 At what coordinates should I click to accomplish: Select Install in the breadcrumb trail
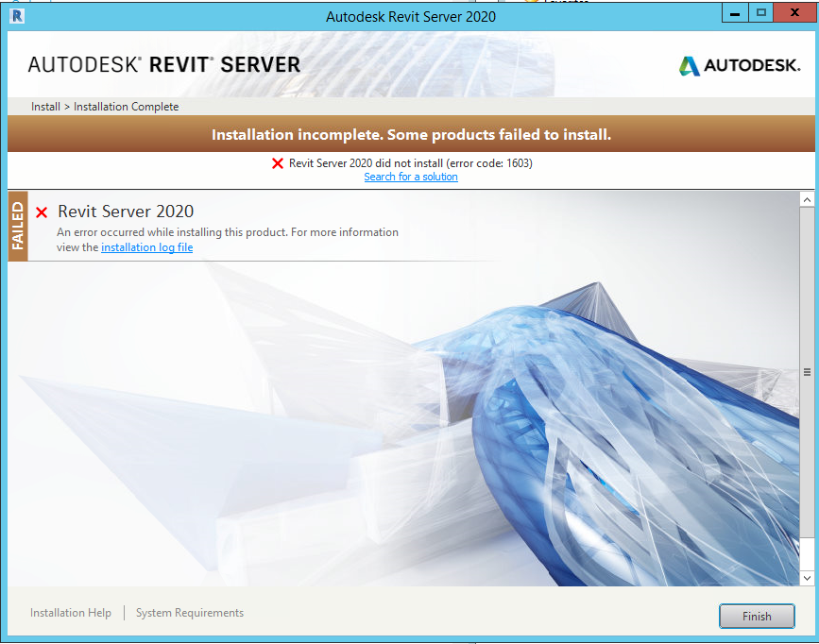[x=45, y=106]
